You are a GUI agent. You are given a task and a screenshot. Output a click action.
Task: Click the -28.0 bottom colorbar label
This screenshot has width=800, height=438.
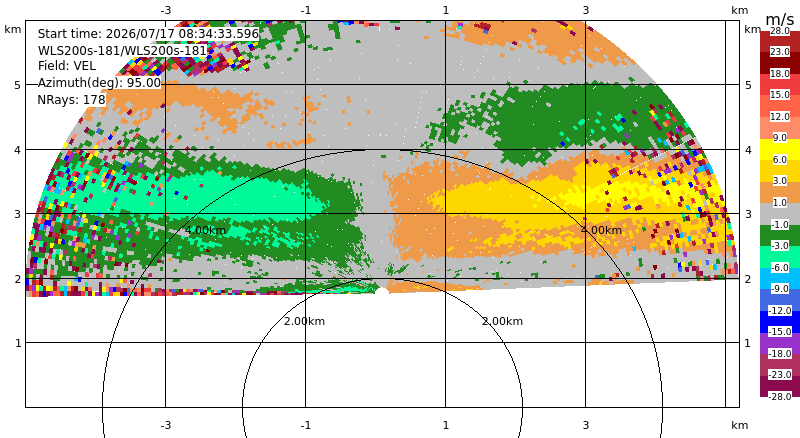pyautogui.click(x=780, y=397)
